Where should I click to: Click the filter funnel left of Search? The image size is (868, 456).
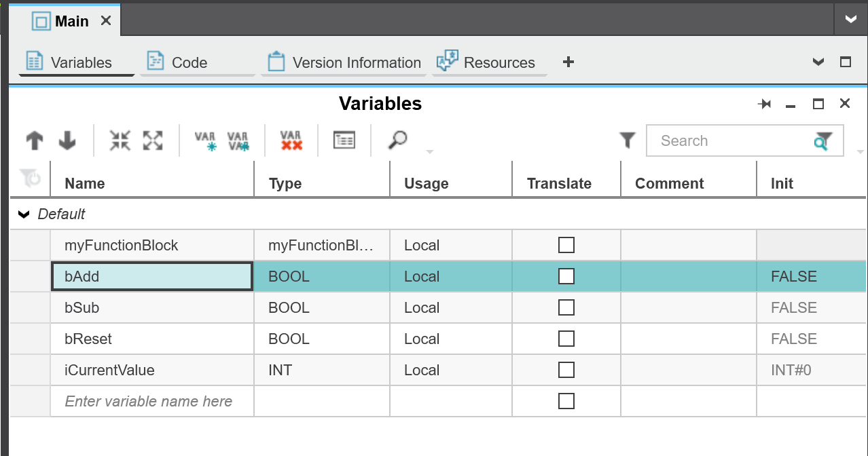628,140
